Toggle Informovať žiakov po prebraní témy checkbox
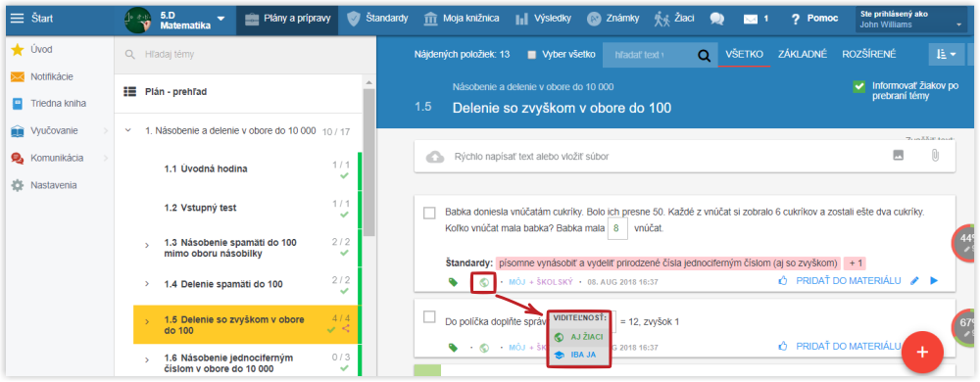 click(x=858, y=86)
